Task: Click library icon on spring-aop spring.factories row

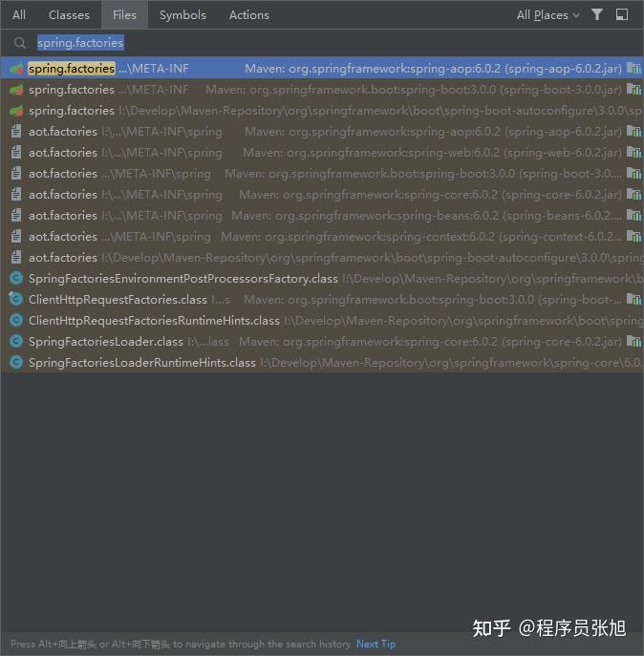Action: [x=633, y=68]
